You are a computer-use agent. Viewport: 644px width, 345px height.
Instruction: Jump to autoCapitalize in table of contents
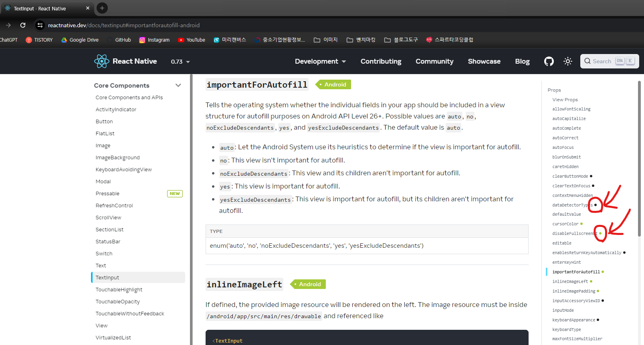(x=569, y=118)
